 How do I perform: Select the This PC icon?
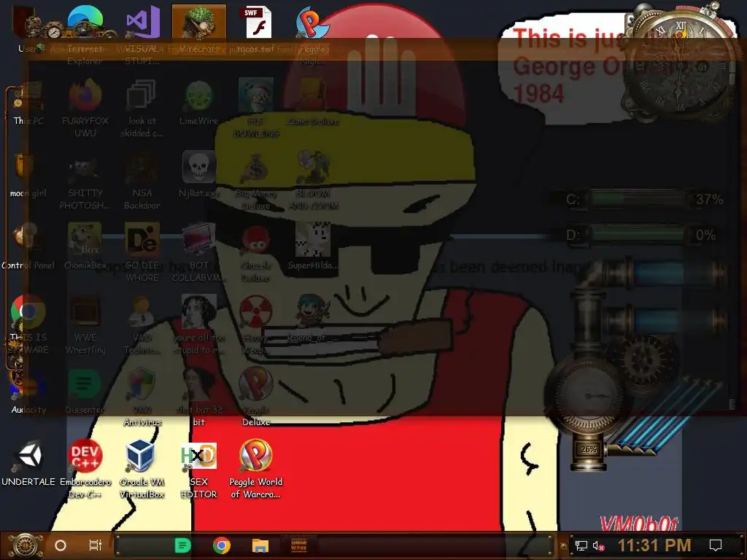coord(28,104)
